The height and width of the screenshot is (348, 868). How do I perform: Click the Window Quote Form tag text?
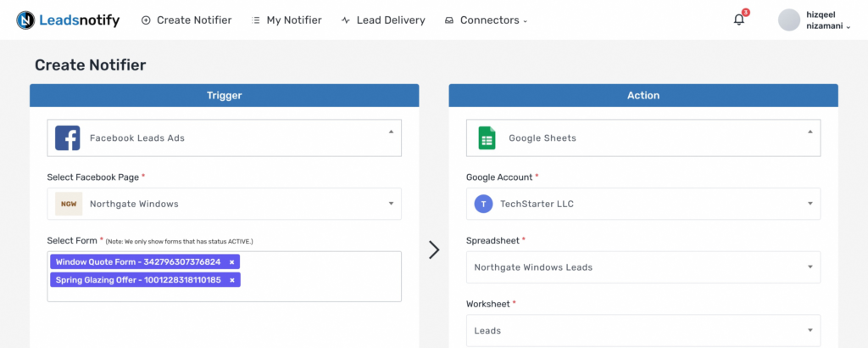(x=138, y=262)
